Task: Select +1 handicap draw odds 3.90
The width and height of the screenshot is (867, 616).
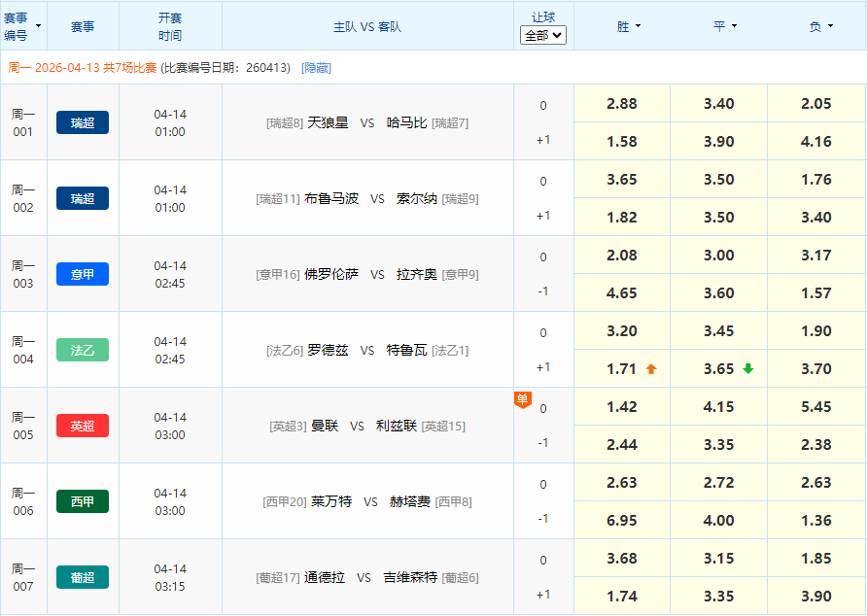Action: click(719, 142)
